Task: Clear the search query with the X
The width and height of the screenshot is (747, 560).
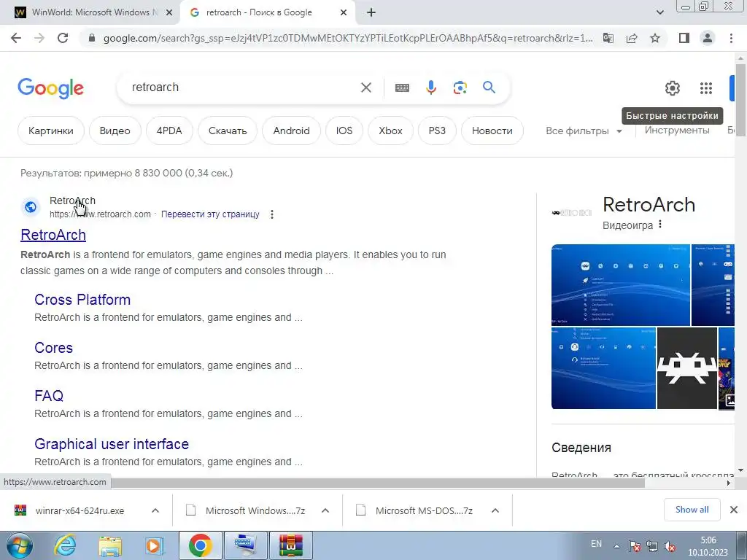Action: point(366,87)
